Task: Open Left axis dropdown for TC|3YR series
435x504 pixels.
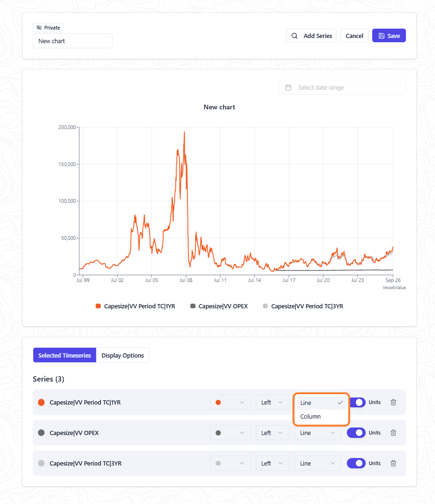Action: [272, 463]
